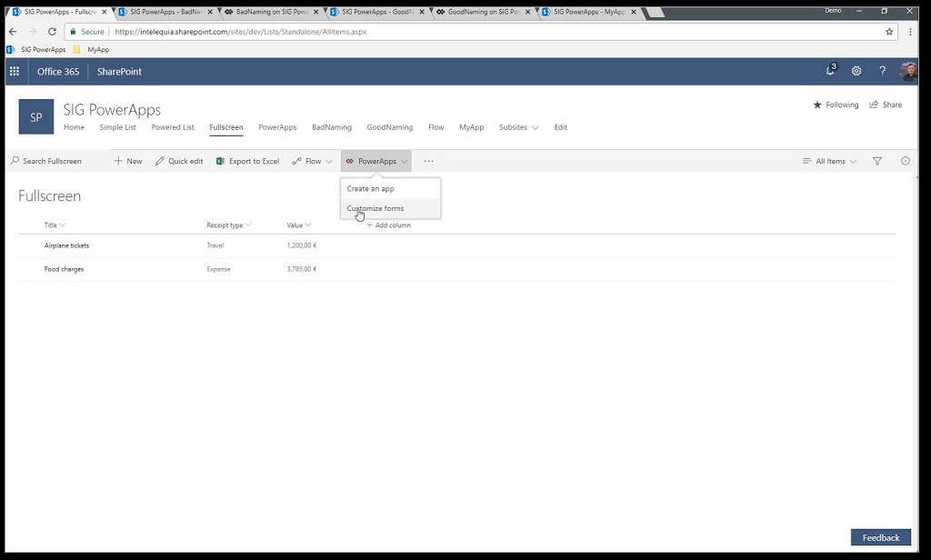
Task: Export list to Excel
Action: tap(247, 161)
